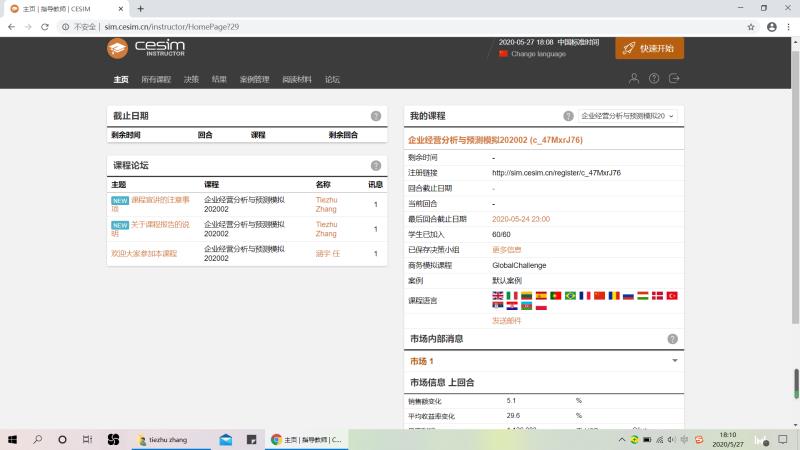The width and height of the screenshot is (800, 450).
Task: Click the user profile icon in header
Action: click(x=633, y=79)
